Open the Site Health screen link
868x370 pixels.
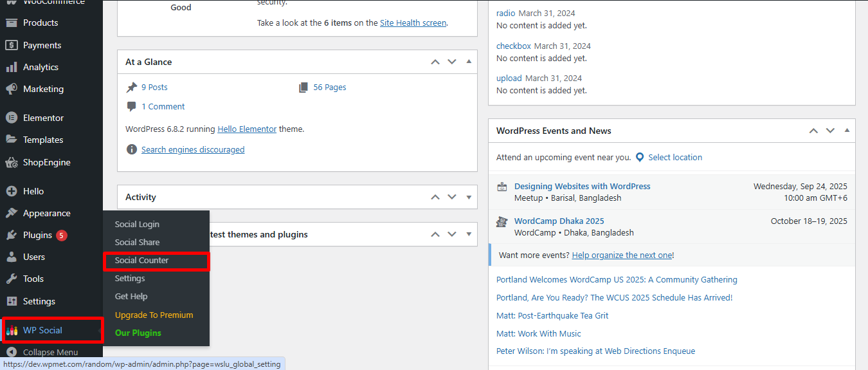(x=413, y=23)
